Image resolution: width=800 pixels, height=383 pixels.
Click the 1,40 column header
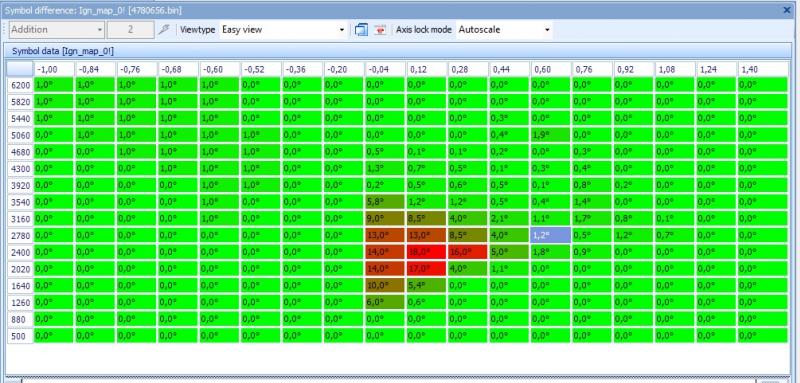click(757, 69)
